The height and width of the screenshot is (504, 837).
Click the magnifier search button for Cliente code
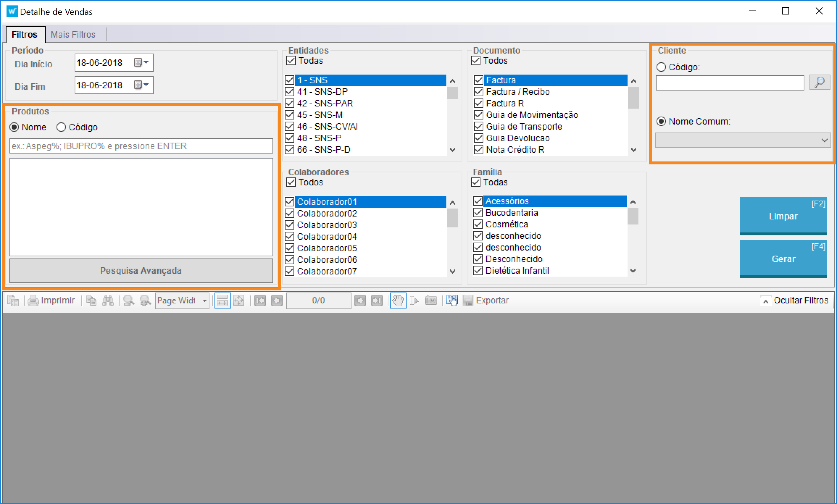click(820, 83)
